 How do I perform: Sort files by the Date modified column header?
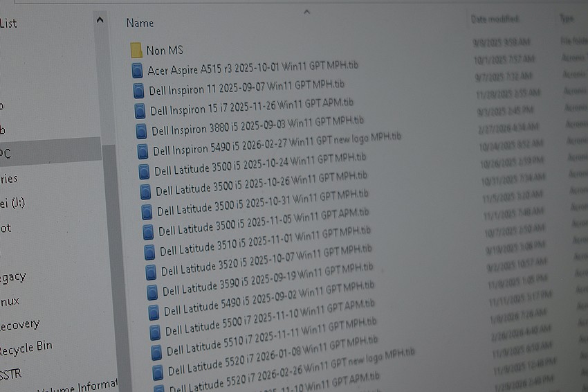point(495,19)
